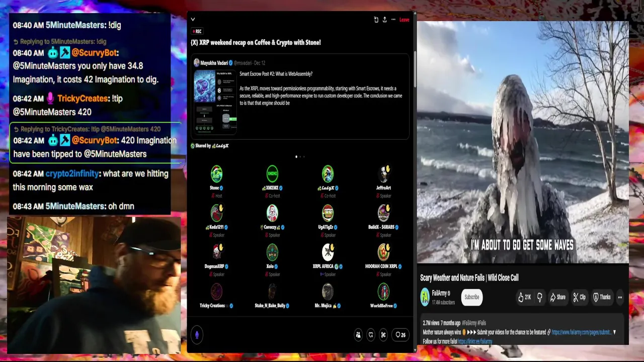The image size is (644, 362).
Task: Click the YouTube Clip scissors button
Action: pos(579,297)
